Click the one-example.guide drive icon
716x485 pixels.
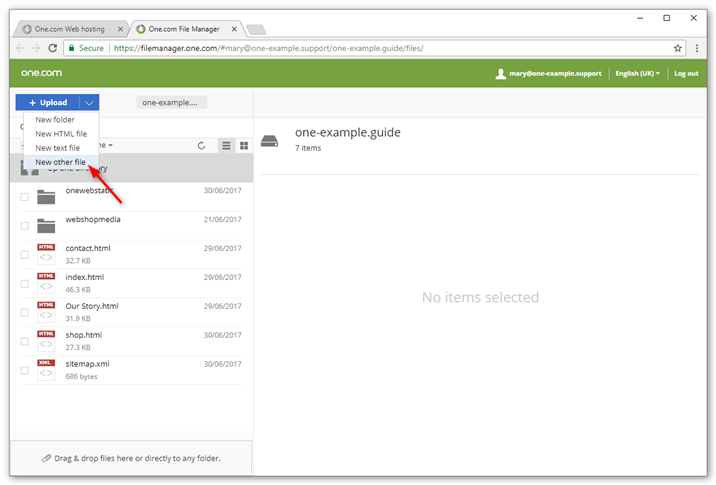269,141
